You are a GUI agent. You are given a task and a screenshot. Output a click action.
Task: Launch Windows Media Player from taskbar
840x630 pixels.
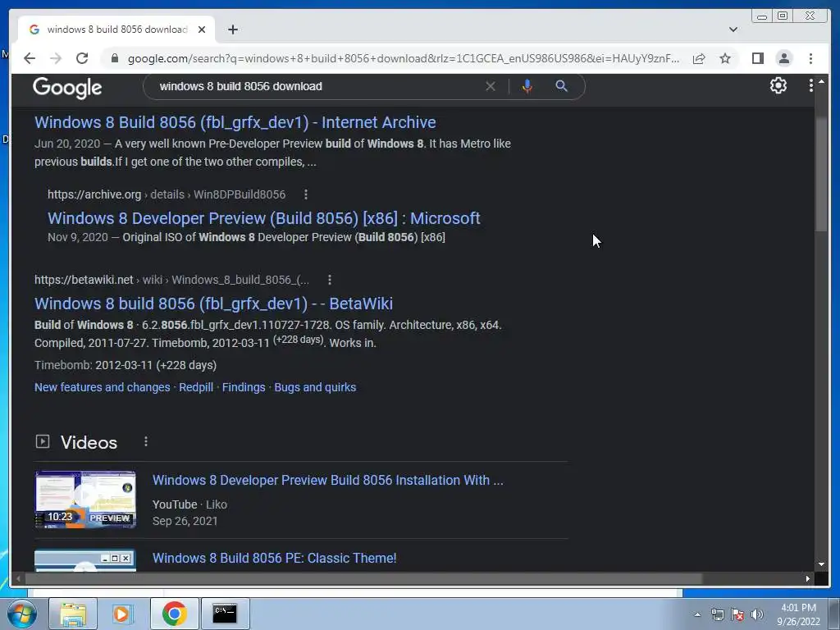click(121, 614)
